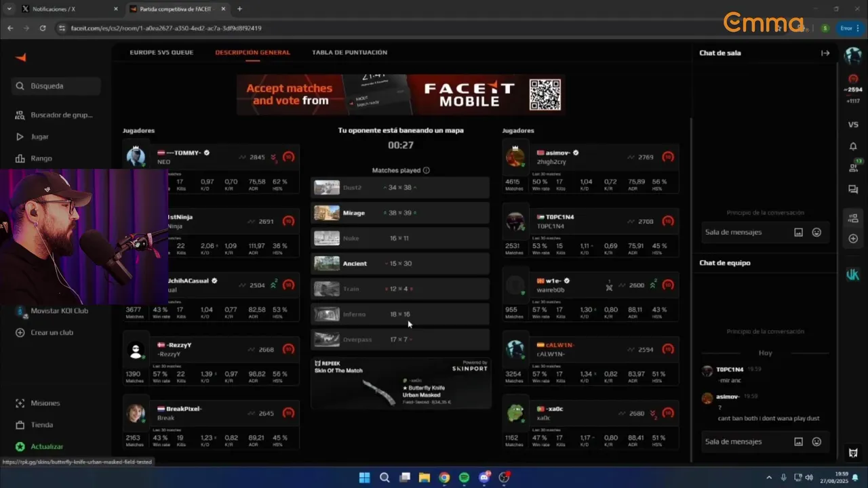868x488 pixels.
Task: Click party group icon in right rail
Action: pos(853,218)
